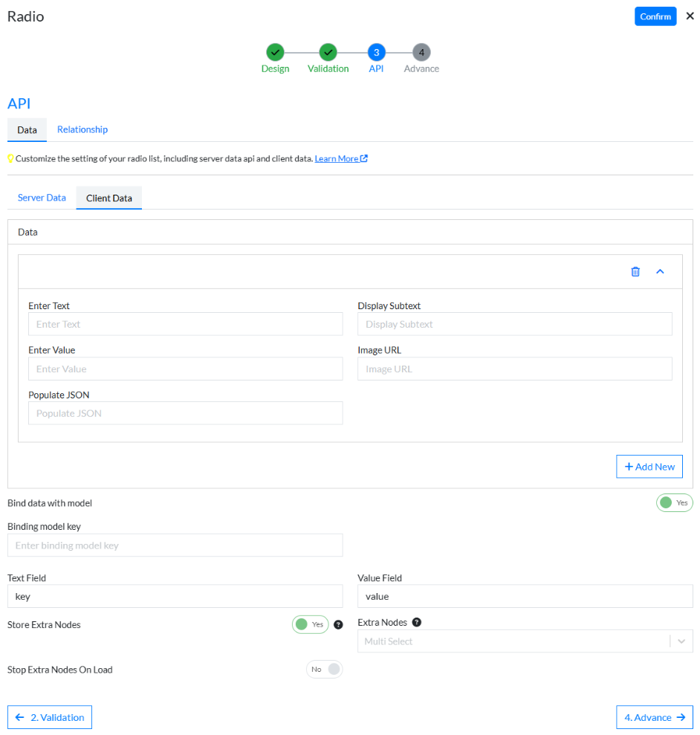Click Add New data entry button

click(649, 467)
